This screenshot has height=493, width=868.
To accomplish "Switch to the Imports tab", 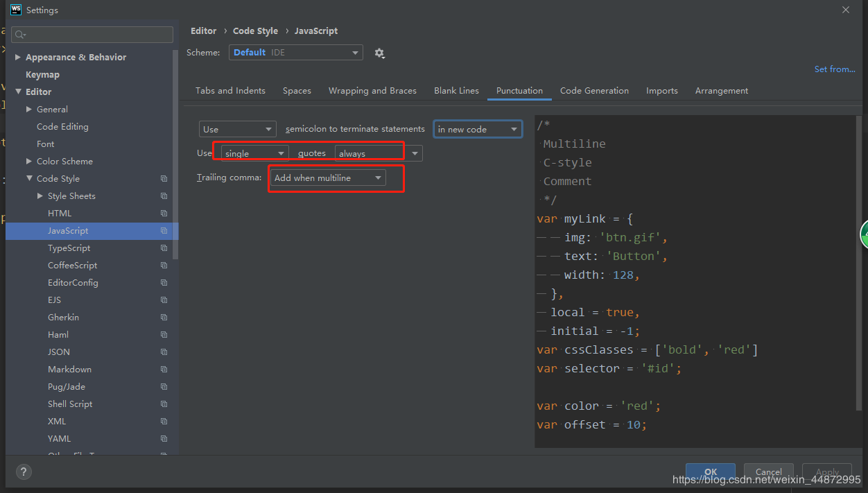I will (x=662, y=91).
